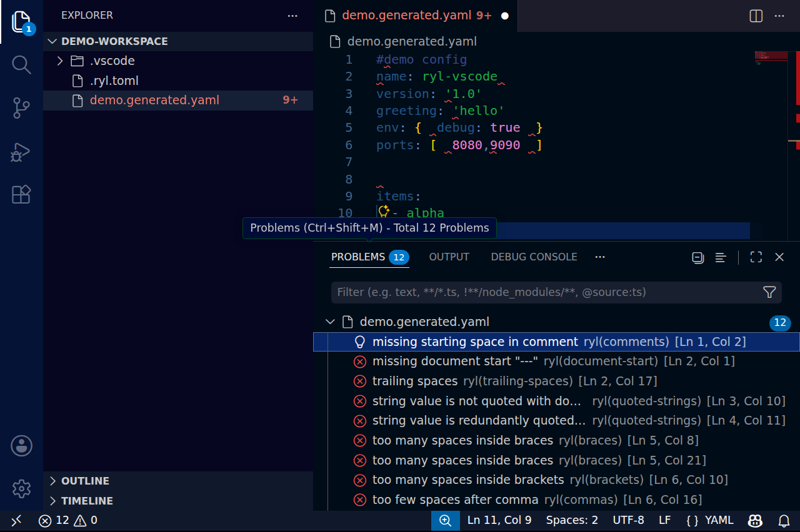Open the Source Control view
The height and width of the screenshot is (532, 800).
coord(21,108)
